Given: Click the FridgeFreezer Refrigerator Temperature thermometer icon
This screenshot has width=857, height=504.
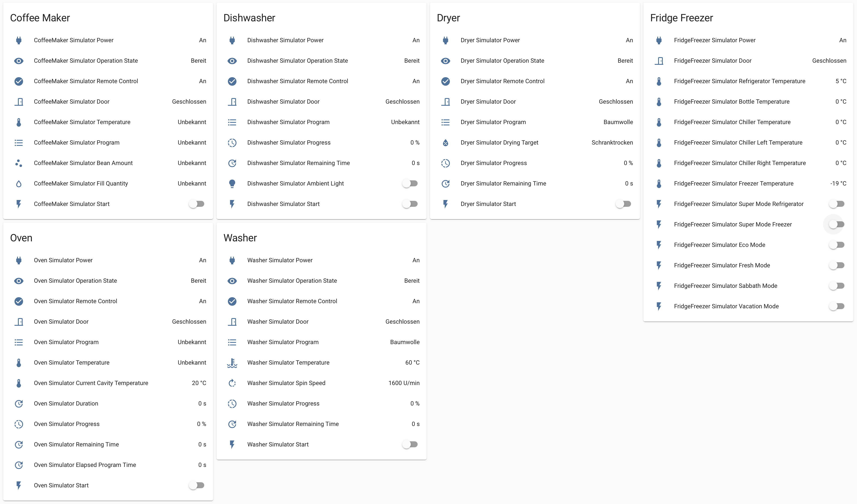Looking at the screenshot, I should 659,81.
